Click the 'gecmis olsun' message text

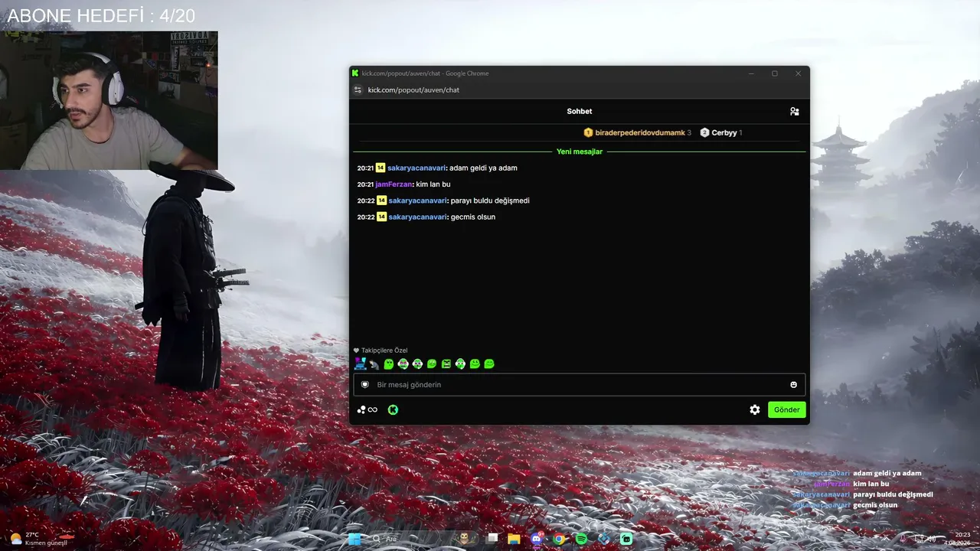pos(473,217)
